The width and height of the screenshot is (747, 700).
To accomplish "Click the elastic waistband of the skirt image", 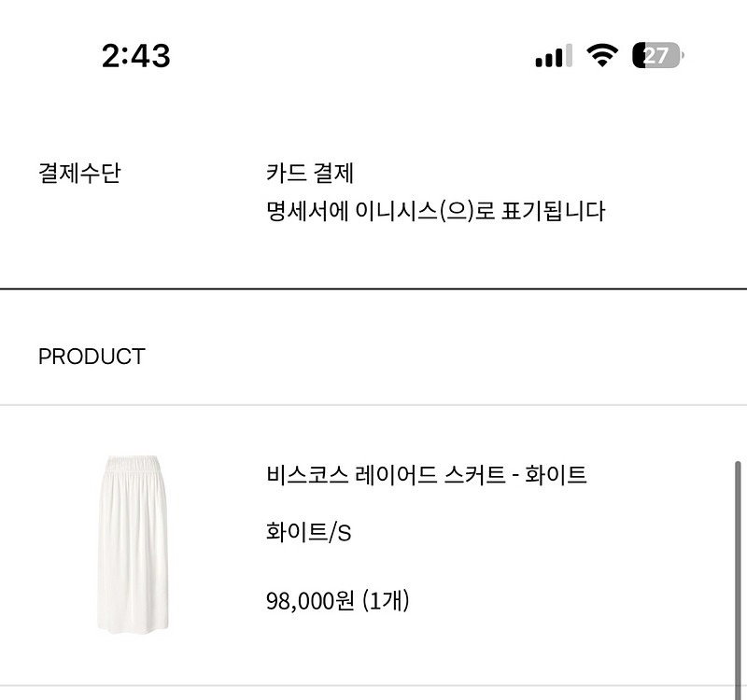I will click(x=133, y=464).
